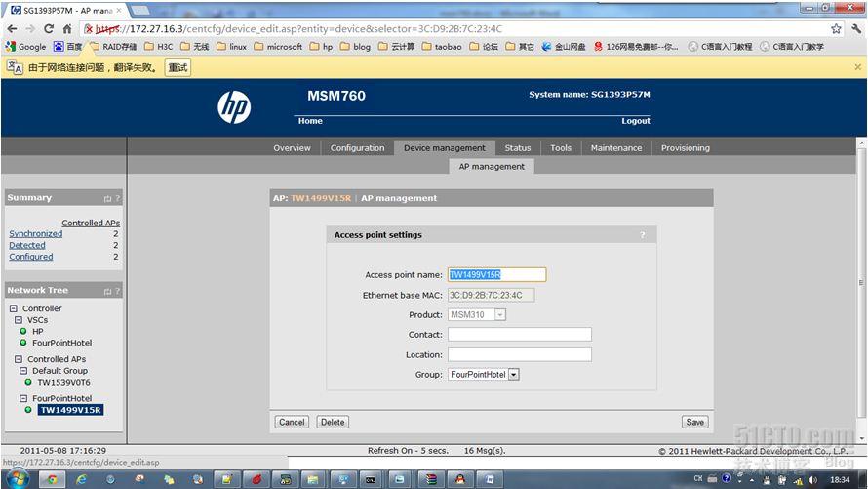Collapse the VSCs tree node
This screenshot has width=868, height=489.
pos(19,319)
